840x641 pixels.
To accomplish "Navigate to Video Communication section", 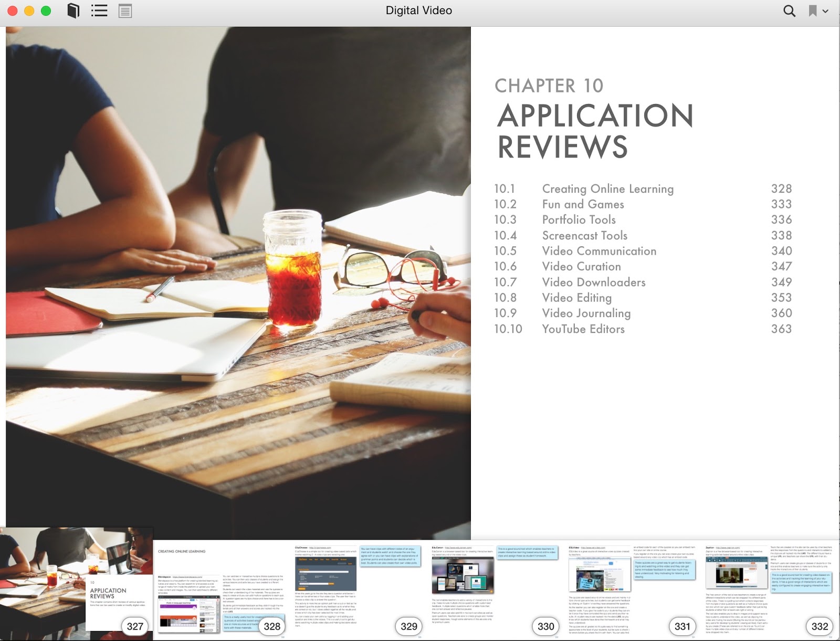I will pyautogui.click(x=599, y=251).
